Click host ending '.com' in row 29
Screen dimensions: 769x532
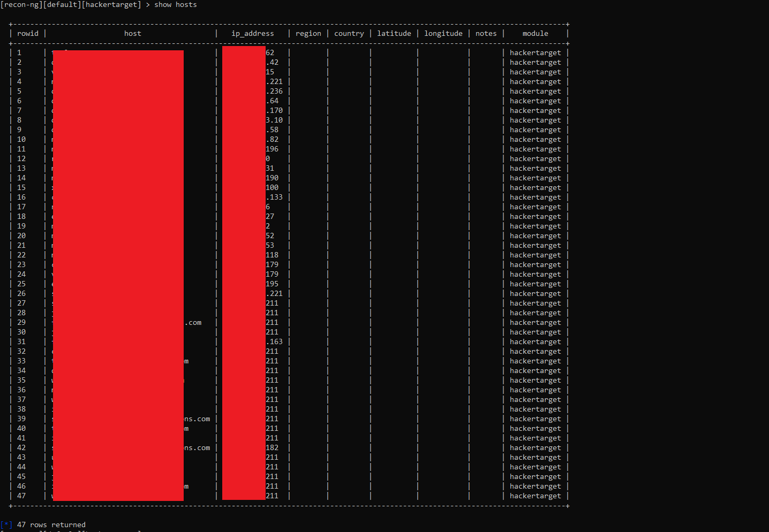193,322
